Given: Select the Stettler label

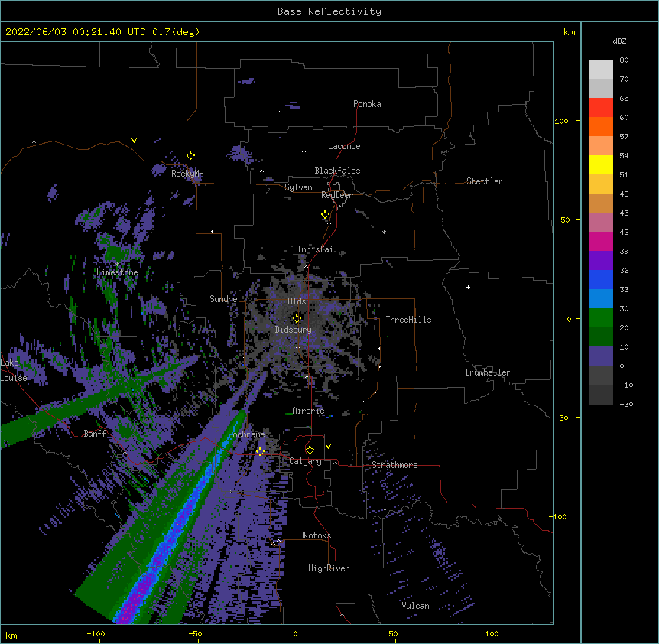Looking at the screenshot, I should coord(485,181).
